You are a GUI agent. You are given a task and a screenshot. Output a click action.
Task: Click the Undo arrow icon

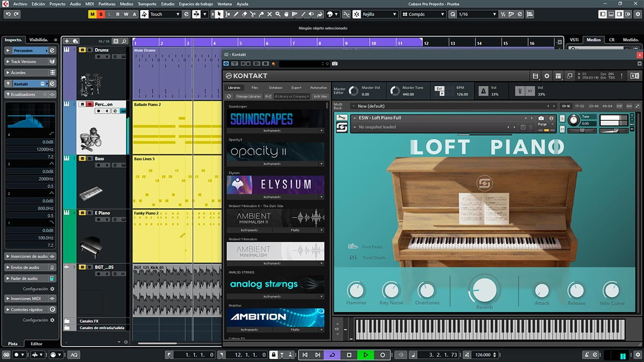[x=8, y=14]
